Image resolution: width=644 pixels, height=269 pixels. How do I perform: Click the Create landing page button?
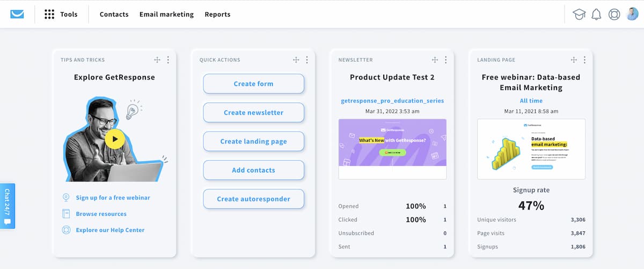[x=253, y=141]
